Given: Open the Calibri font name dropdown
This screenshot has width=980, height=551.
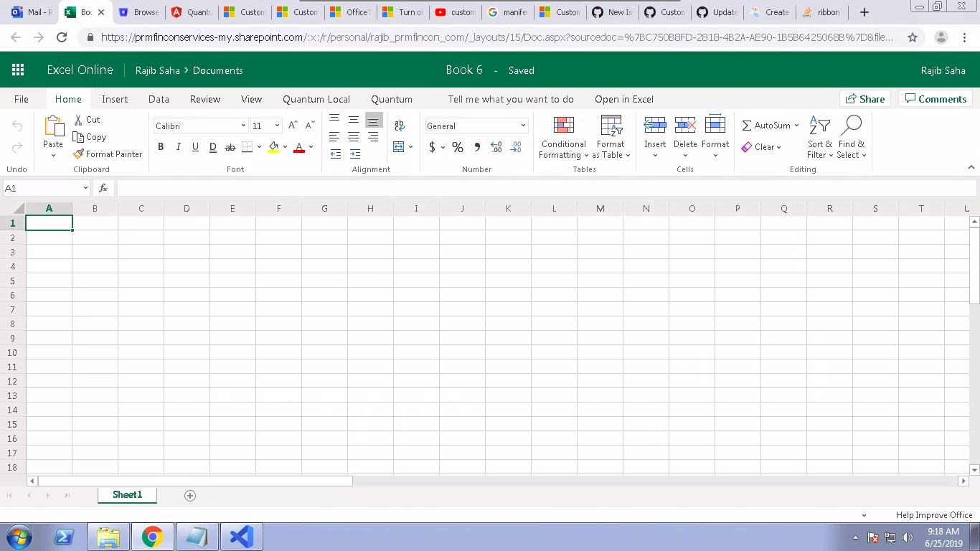Looking at the screenshot, I should tap(243, 126).
